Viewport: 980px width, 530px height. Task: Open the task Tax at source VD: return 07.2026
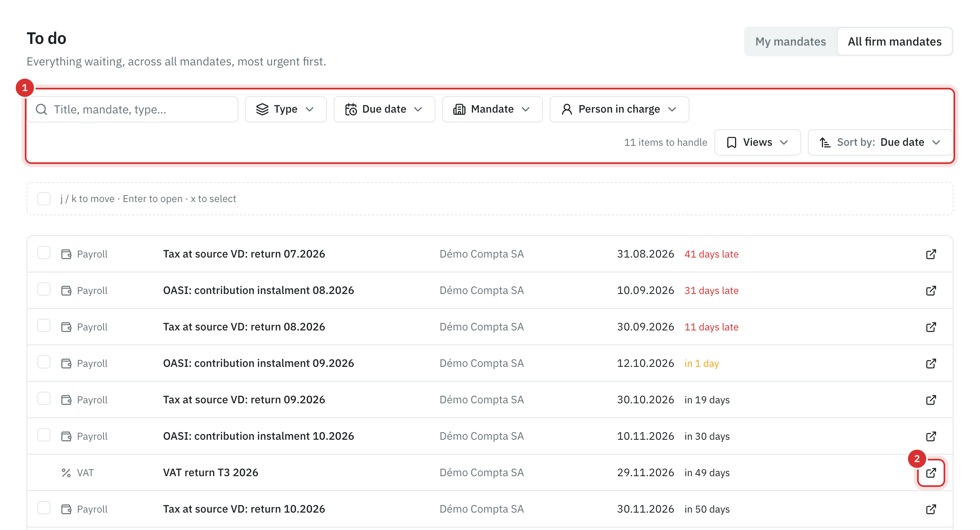[244, 254]
